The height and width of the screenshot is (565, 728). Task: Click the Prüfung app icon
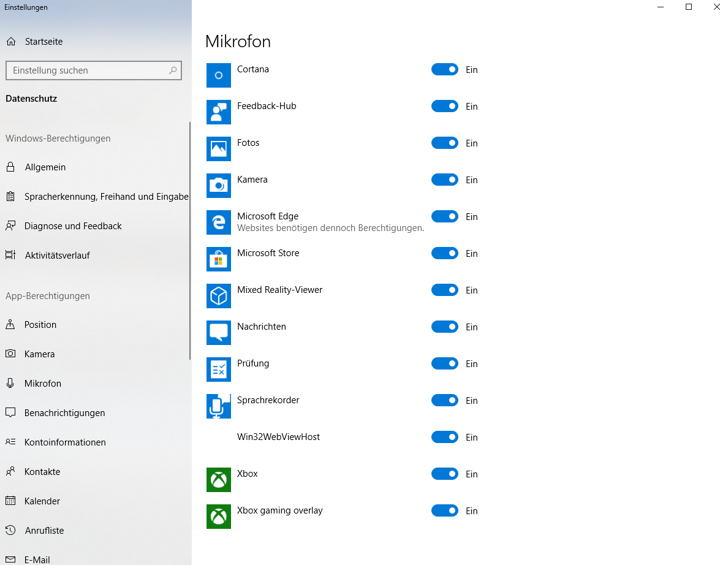(x=218, y=369)
